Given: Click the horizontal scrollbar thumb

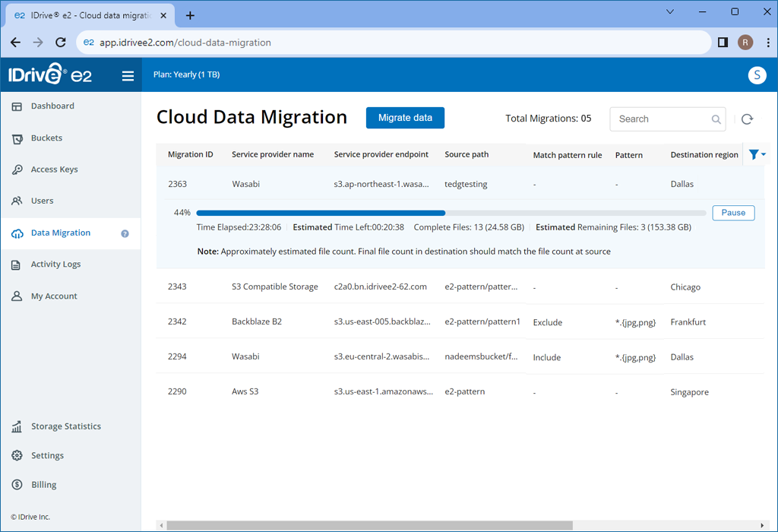Looking at the screenshot, I should (x=369, y=525).
